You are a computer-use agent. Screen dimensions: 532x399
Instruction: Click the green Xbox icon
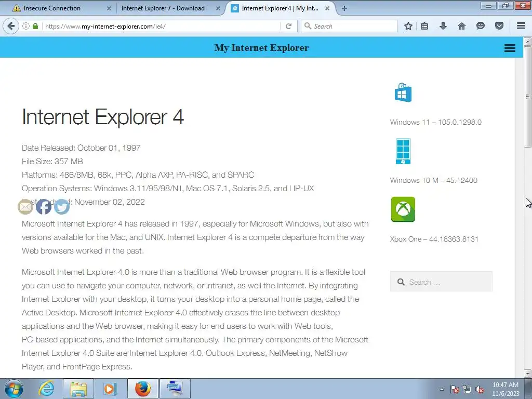point(403,209)
